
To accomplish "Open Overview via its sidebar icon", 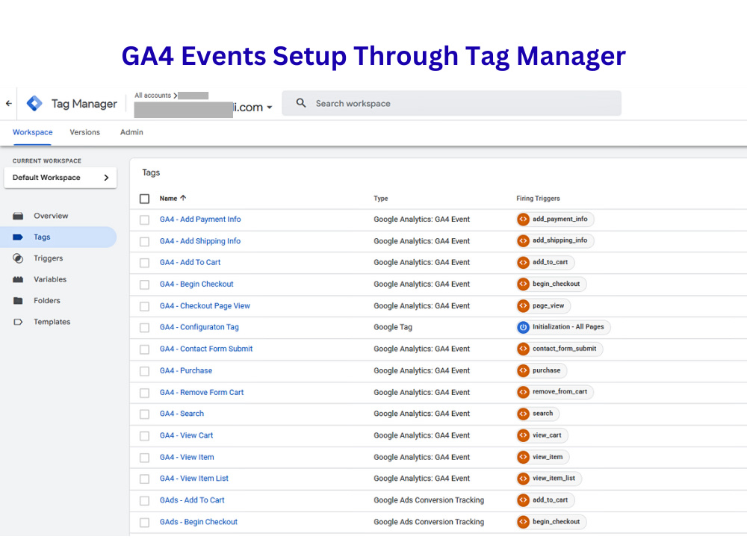I will click(18, 216).
